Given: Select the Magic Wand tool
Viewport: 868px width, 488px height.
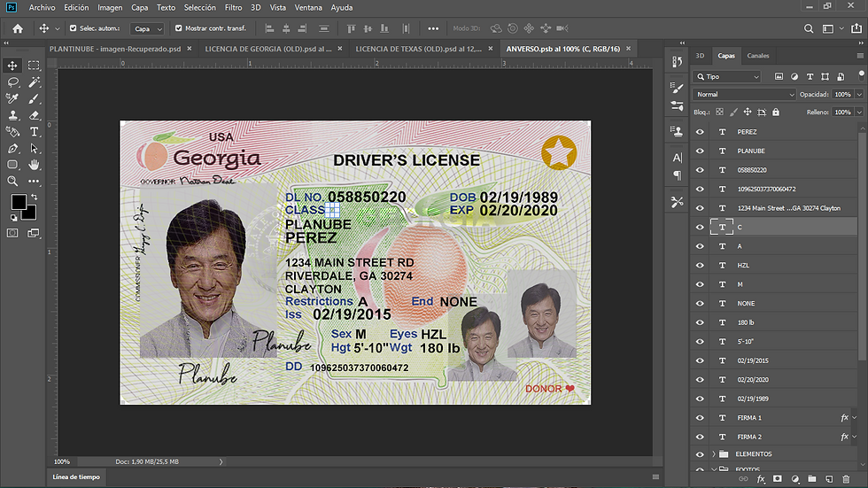Looking at the screenshot, I should point(34,82).
